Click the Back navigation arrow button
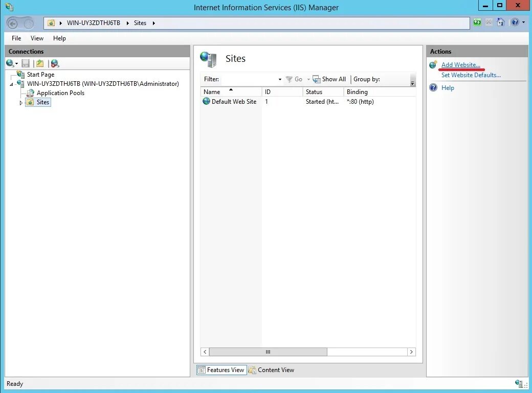Screen dimensions: 532x393 click(13, 24)
